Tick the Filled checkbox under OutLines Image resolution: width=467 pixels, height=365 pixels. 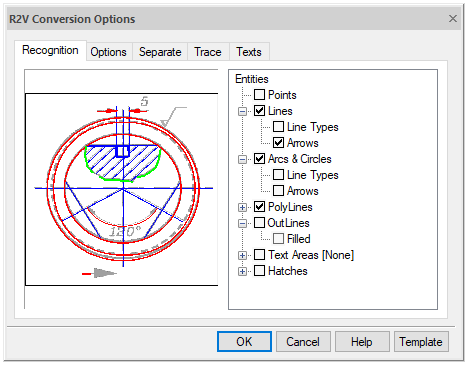pos(278,239)
